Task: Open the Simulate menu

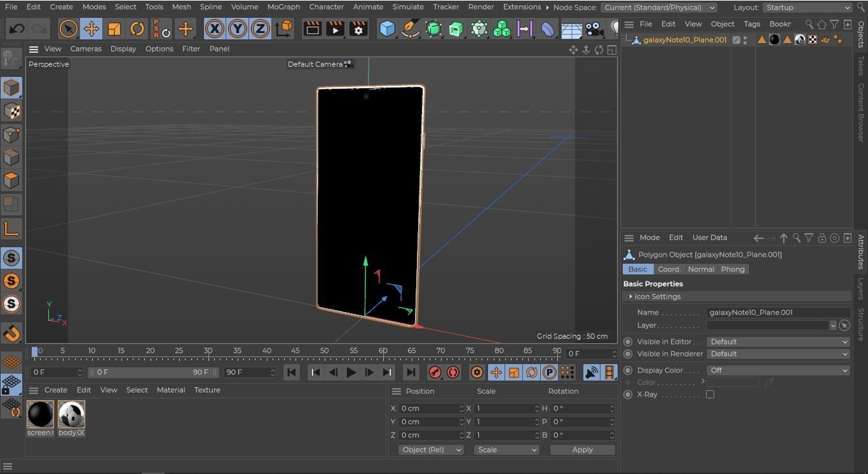Action: (x=408, y=7)
